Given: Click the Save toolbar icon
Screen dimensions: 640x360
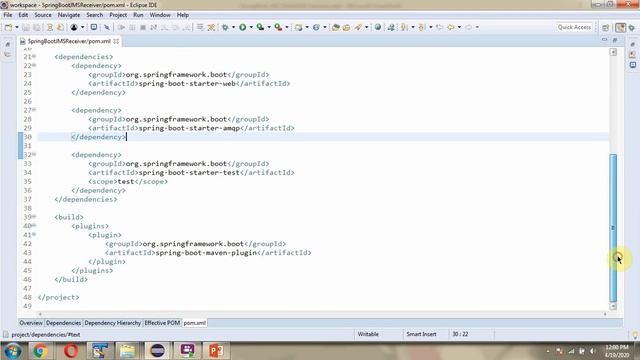Looking at the screenshot, I should click(26, 27).
